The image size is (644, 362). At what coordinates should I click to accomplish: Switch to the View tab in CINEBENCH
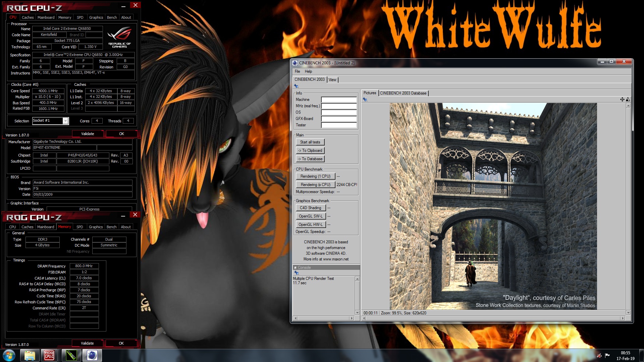(x=332, y=80)
